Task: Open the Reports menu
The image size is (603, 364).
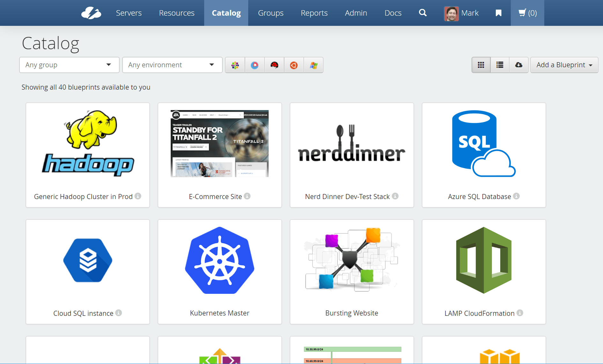Action: pyautogui.click(x=314, y=13)
